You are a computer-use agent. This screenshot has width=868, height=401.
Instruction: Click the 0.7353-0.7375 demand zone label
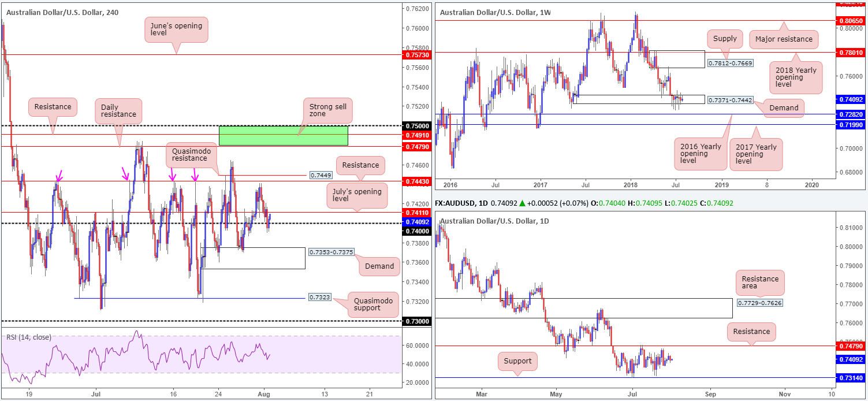pos(331,252)
